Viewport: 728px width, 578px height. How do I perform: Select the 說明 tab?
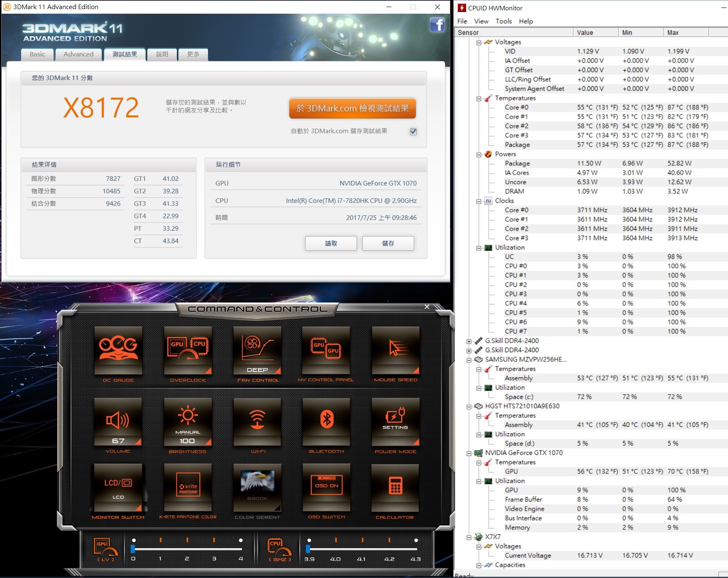tap(162, 54)
